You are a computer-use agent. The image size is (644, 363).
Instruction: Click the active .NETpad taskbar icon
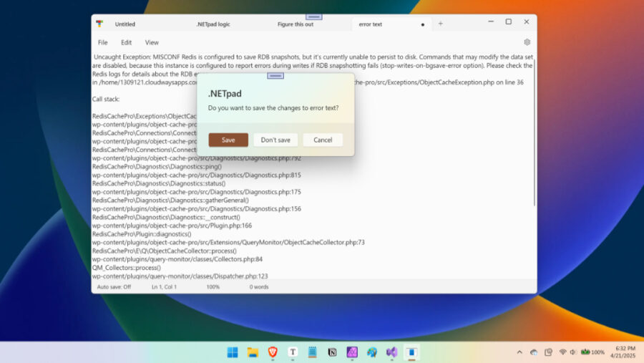click(x=411, y=352)
